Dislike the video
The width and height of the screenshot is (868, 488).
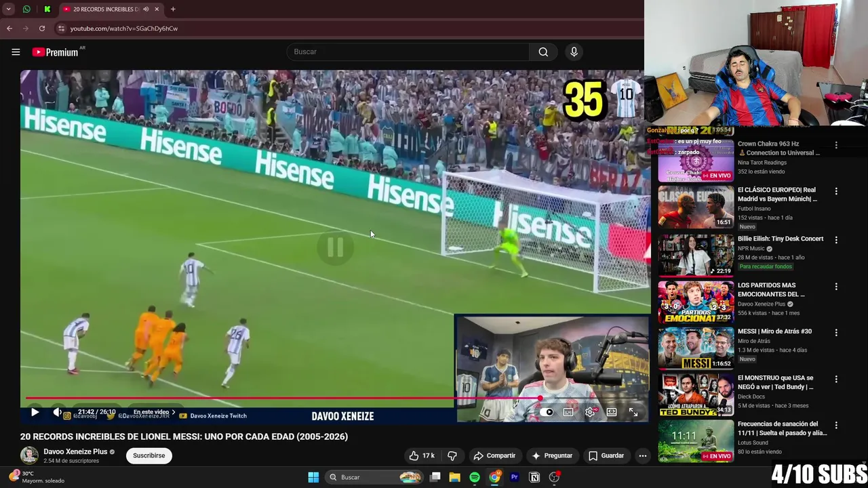452,455
